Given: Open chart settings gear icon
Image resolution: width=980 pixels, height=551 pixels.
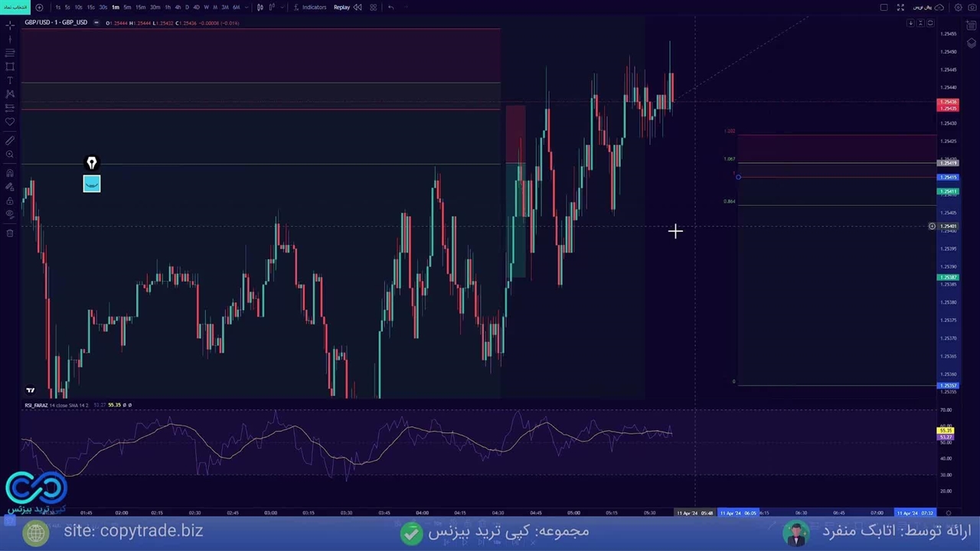Looking at the screenshot, I should tap(958, 8).
